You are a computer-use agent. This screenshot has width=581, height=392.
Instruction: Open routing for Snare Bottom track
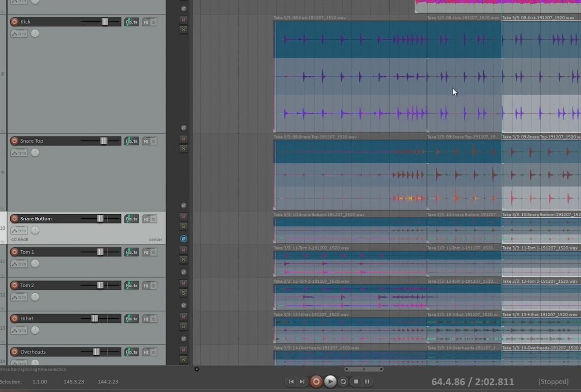131,219
